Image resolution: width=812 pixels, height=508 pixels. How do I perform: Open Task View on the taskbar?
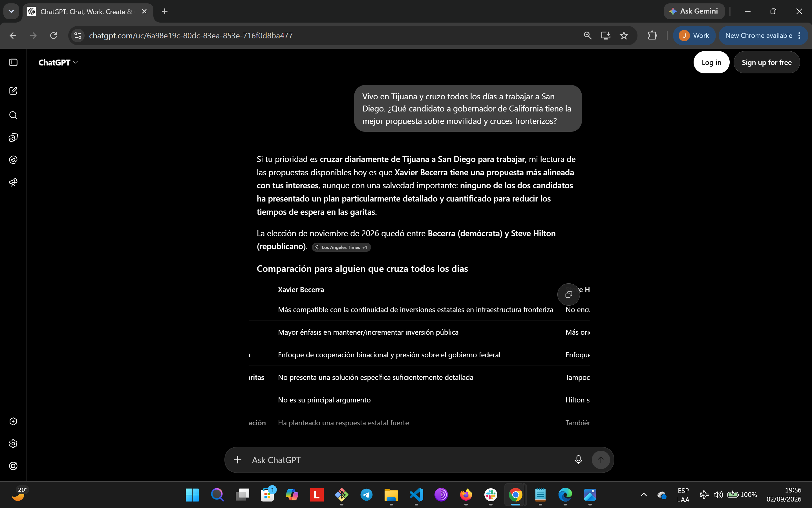coord(242,495)
